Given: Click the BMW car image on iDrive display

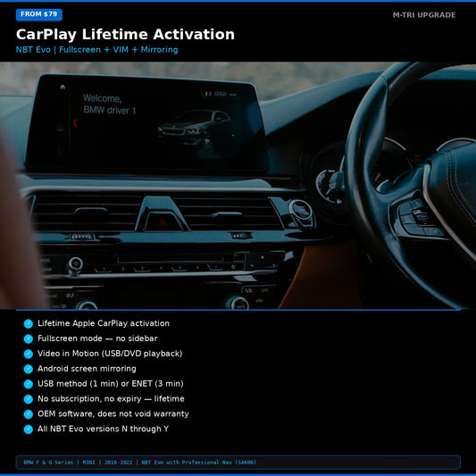Looking at the screenshot, I should tap(195, 129).
